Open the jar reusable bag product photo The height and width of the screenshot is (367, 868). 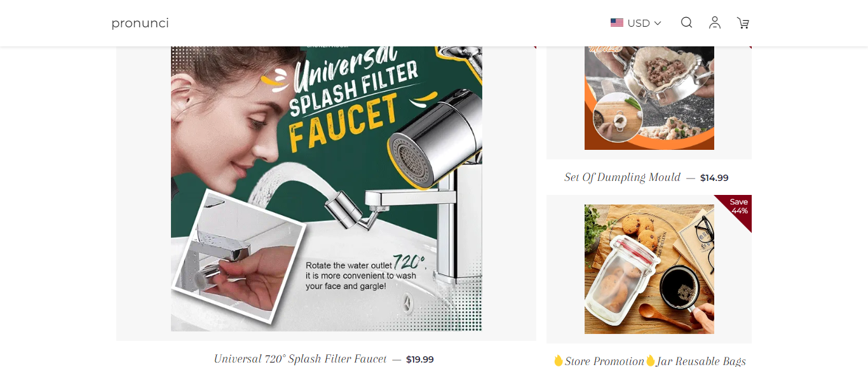649,269
